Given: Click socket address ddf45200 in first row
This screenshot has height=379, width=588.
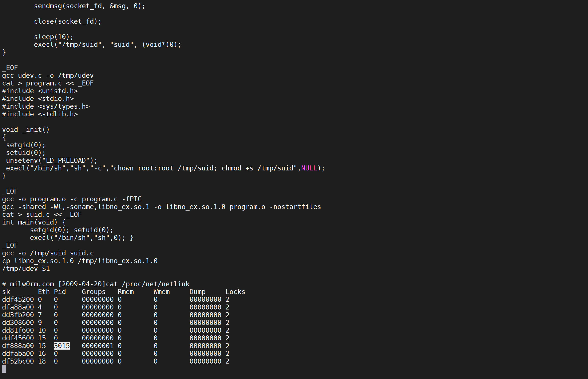Looking at the screenshot, I should [18, 300].
